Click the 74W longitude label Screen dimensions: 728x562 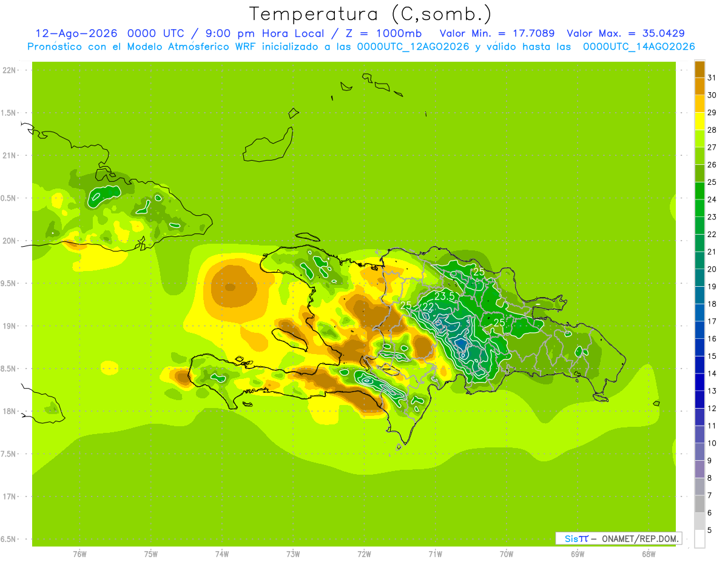(222, 554)
